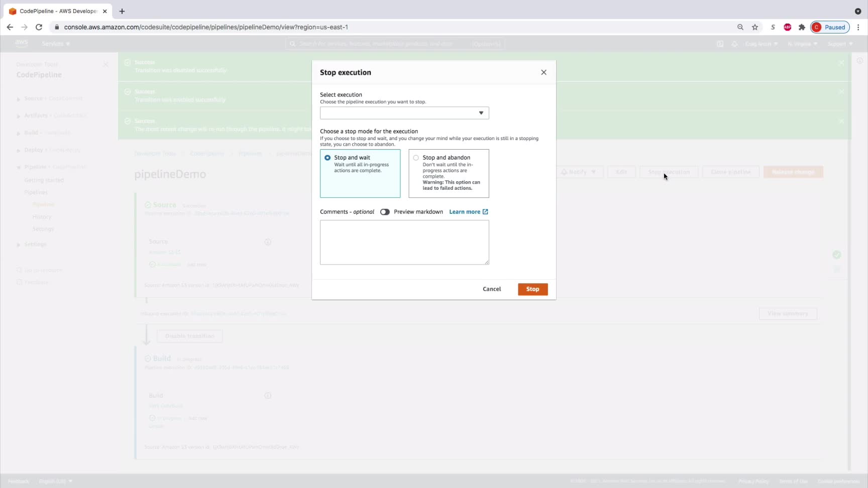Go back to the previous browser page
This screenshot has height=488, width=868.
pos(10,27)
